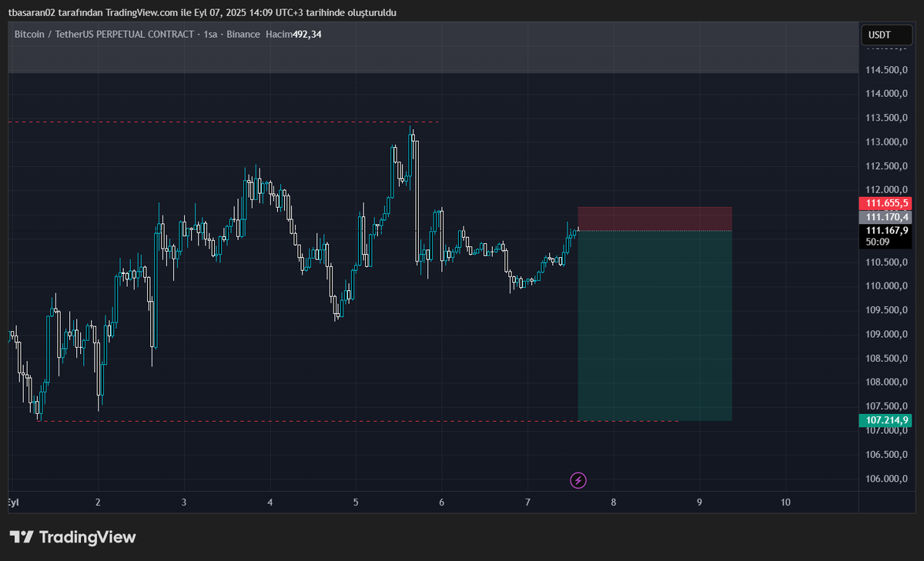This screenshot has height=561, width=924.
Task: Click the 50:09 candle countdown timer
Action: [x=876, y=242]
